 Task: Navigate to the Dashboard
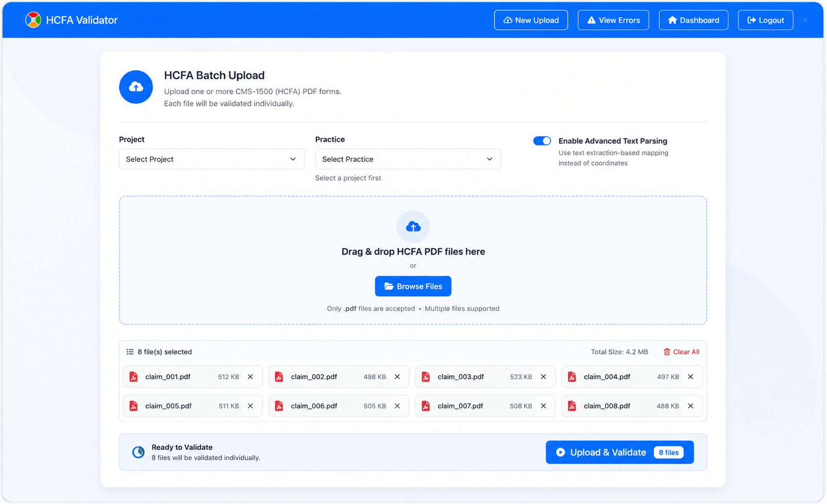(694, 20)
